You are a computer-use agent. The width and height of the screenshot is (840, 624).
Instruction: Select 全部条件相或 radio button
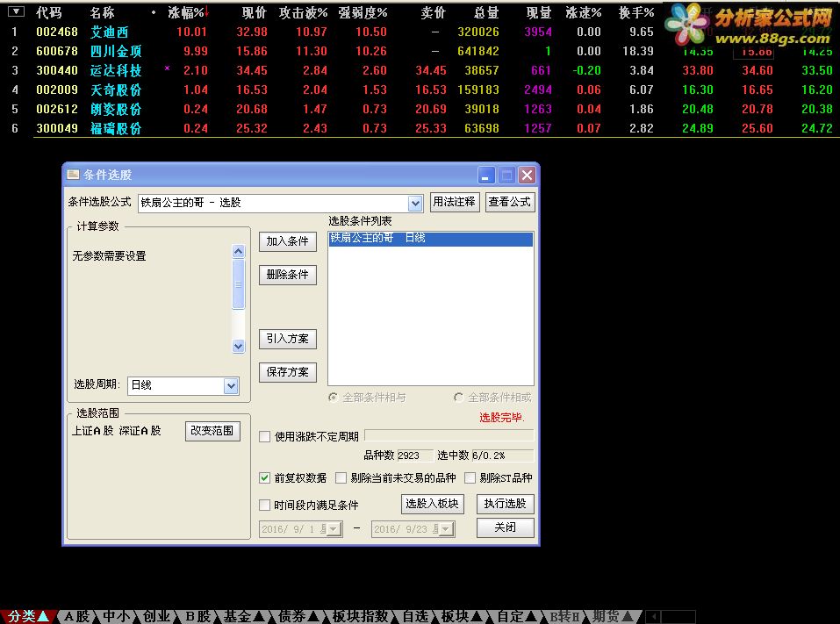point(458,398)
